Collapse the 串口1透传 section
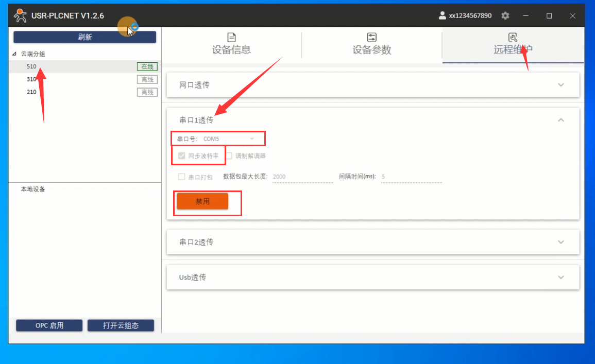This screenshot has width=595, height=364. point(561,120)
